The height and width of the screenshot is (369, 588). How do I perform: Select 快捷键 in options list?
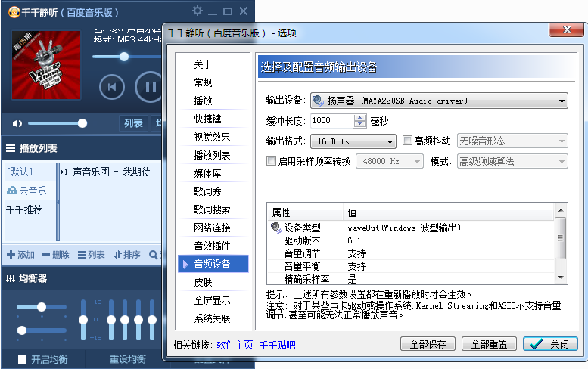click(213, 119)
